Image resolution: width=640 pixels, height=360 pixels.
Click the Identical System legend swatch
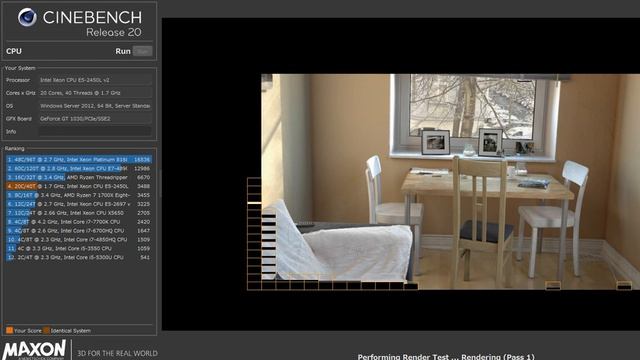[x=47, y=330]
